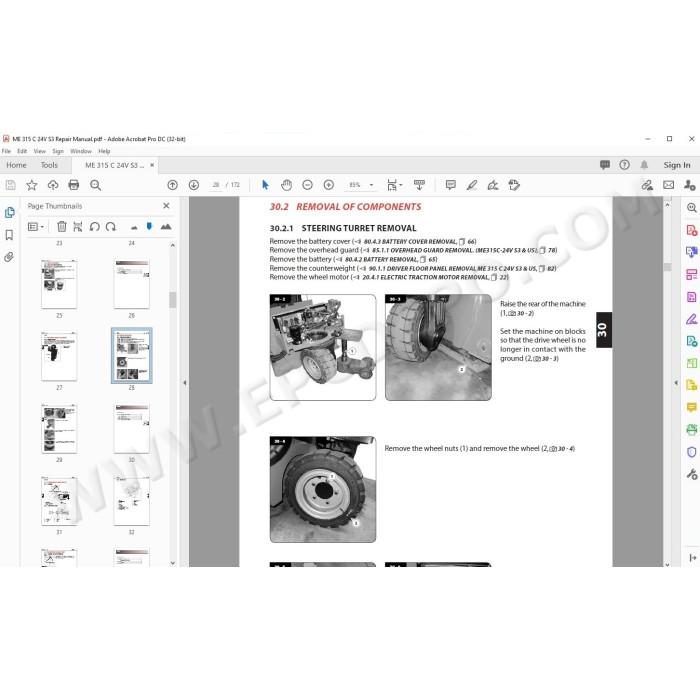
Task: Choose the arrow Selection tool
Action: (x=265, y=185)
